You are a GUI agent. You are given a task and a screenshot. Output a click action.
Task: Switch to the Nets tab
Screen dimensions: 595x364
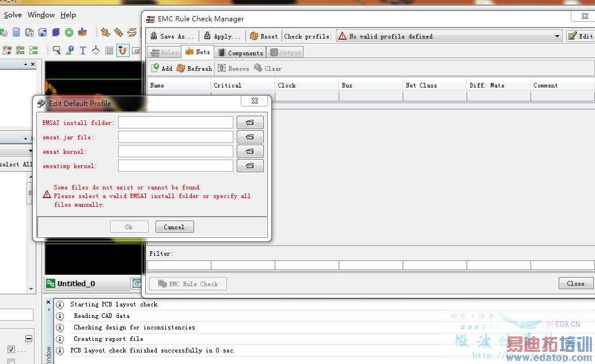click(198, 52)
